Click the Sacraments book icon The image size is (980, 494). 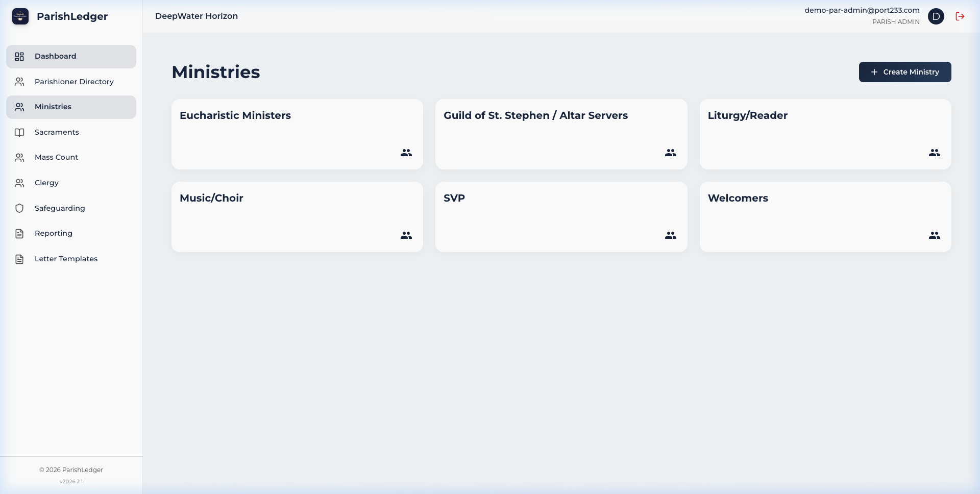point(19,132)
